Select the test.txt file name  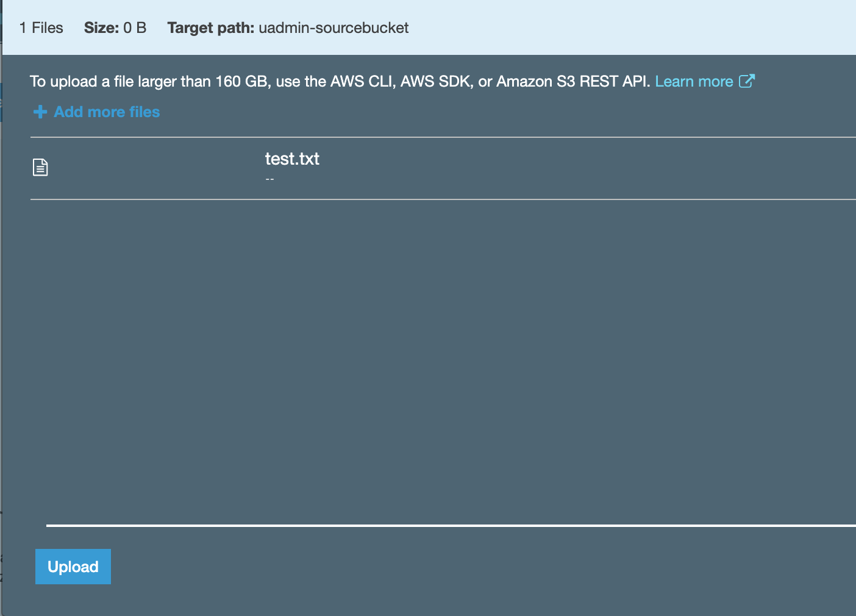click(292, 159)
